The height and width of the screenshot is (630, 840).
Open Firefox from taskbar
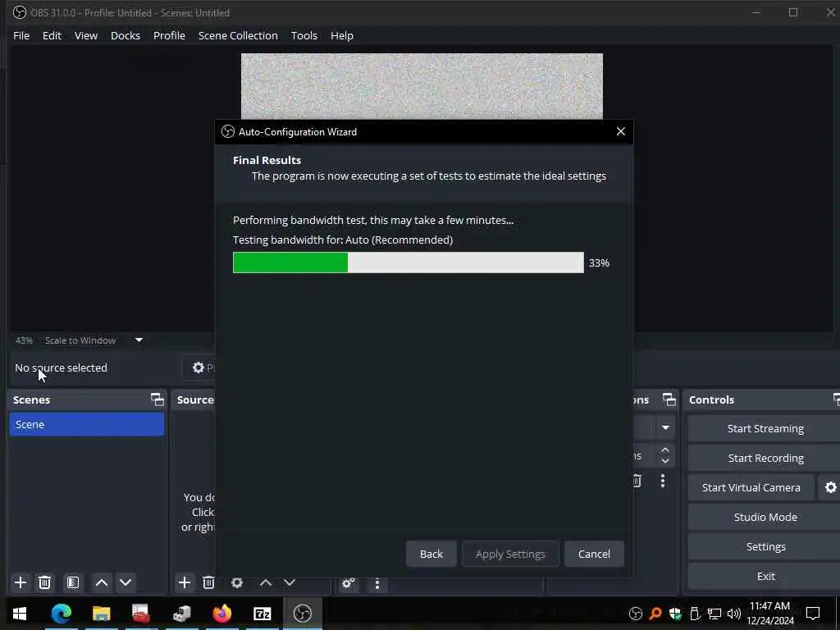221,614
